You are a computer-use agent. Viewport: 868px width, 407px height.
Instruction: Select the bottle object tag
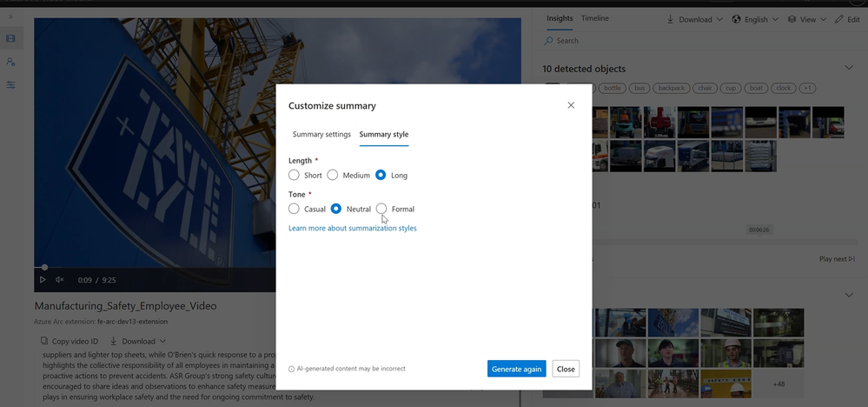613,88
